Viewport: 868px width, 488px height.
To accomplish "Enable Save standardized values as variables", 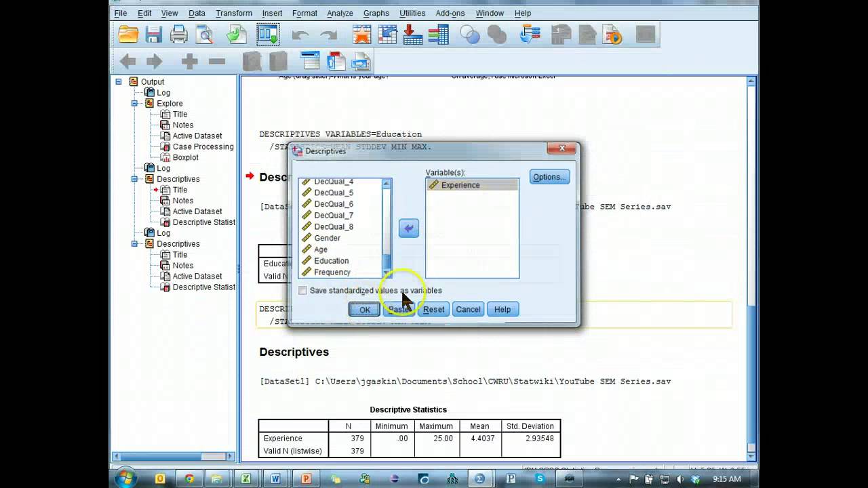I will point(302,290).
